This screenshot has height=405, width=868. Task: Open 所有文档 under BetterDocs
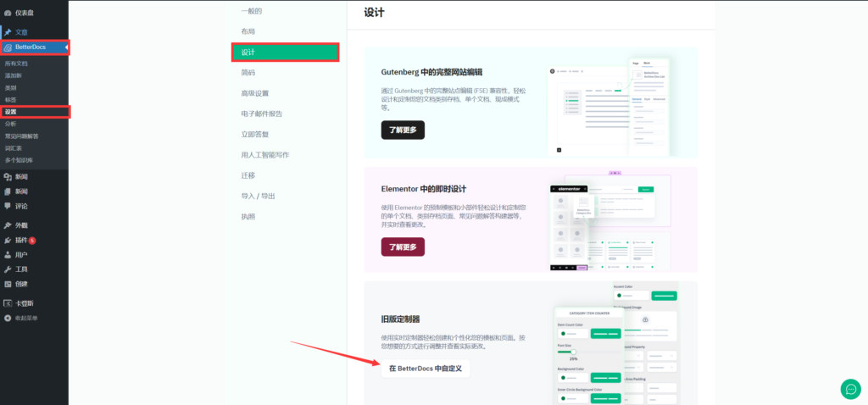tap(16, 64)
